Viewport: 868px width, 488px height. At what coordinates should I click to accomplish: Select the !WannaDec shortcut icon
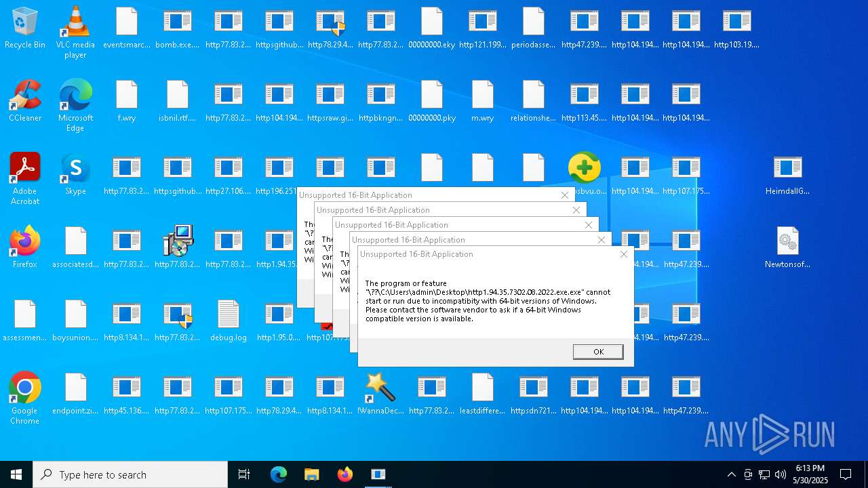coord(381,394)
